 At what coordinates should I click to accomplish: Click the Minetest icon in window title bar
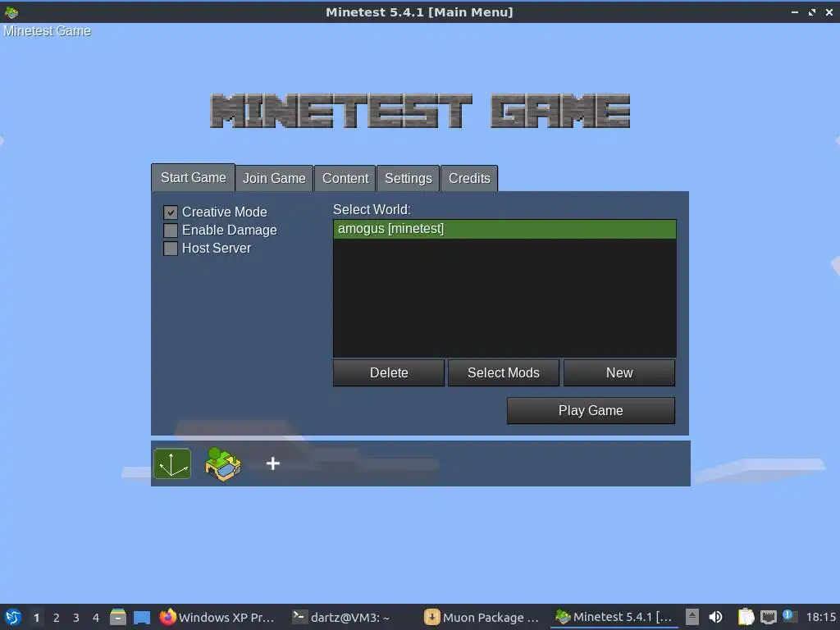(11, 11)
